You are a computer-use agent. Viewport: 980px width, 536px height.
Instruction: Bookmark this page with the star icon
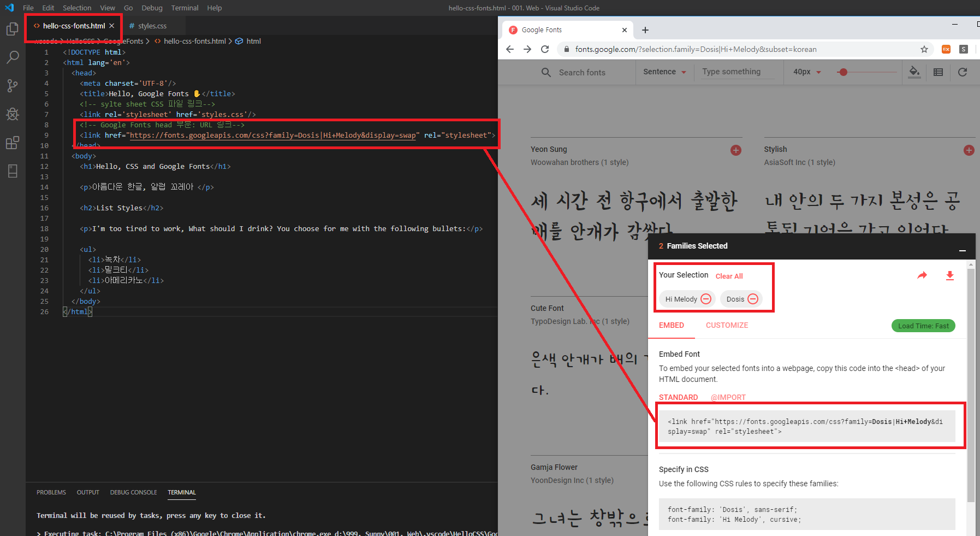tap(924, 49)
